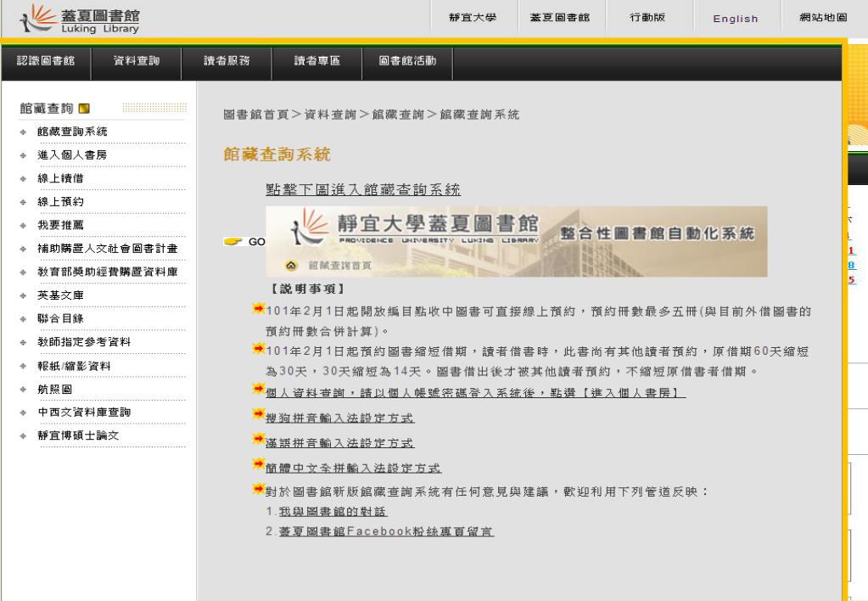Select 進入個人書房 in the sidebar
Image resolution: width=868 pixels, height=601 pixels.
click(x=72, y=155)
